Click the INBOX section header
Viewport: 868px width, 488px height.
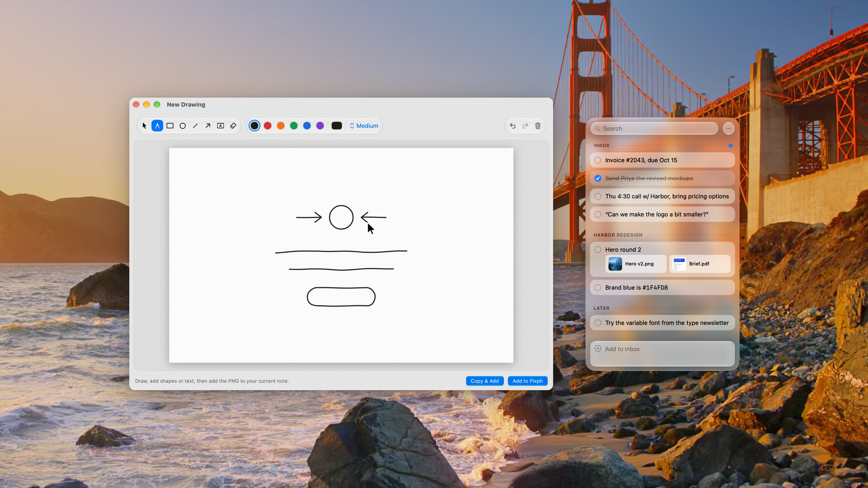pos(601,145)
